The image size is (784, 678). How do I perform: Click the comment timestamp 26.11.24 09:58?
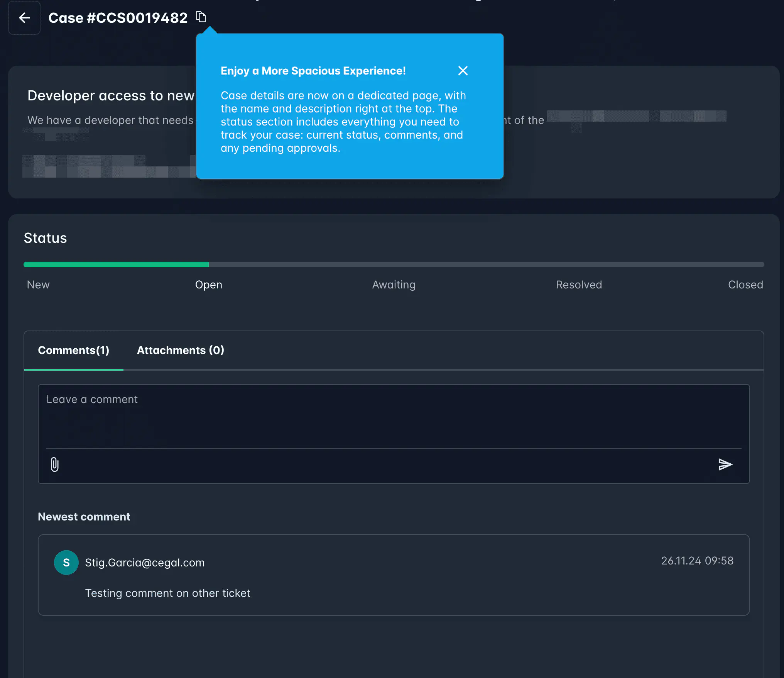(x=697, y=561)
